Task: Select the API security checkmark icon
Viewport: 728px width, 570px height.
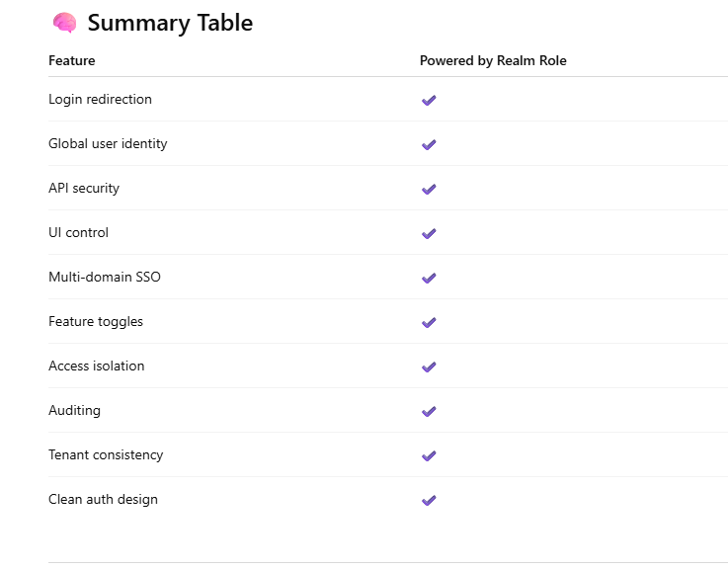Action: coord(429,190)
